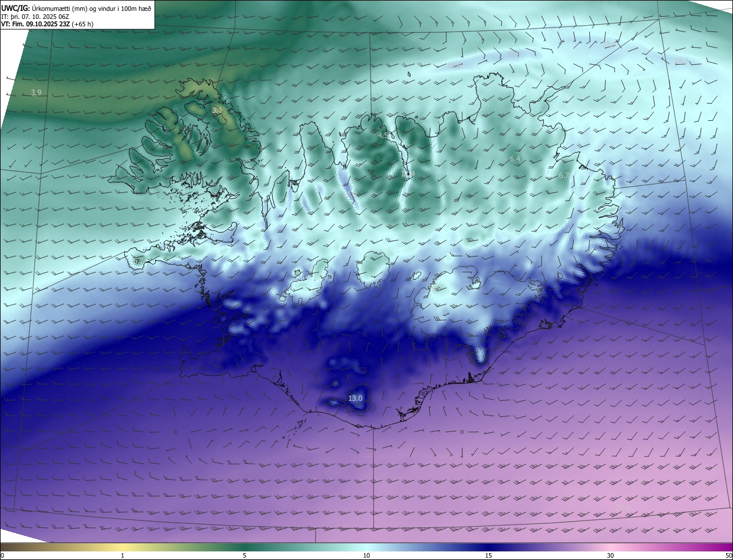Click the 'VT: Fim. 09.10.2025 23Z (+65 h)' line
The height and width of the screenshot is (560, 733).
48,24
